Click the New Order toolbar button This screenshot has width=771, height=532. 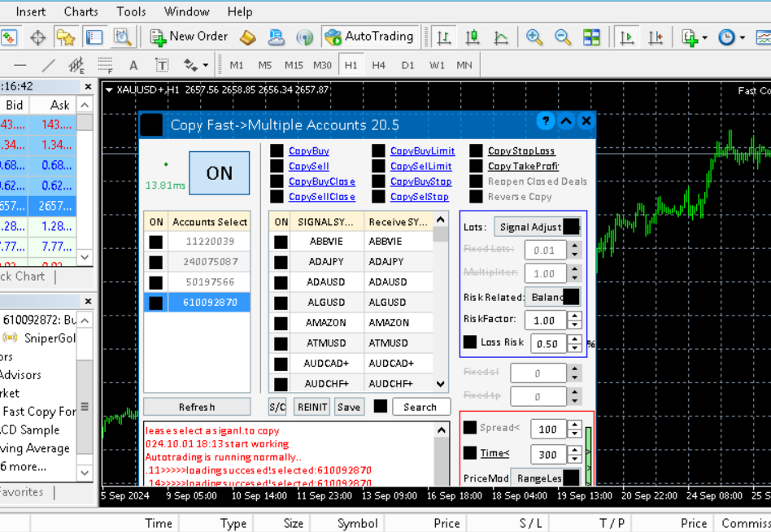[189, 37]
